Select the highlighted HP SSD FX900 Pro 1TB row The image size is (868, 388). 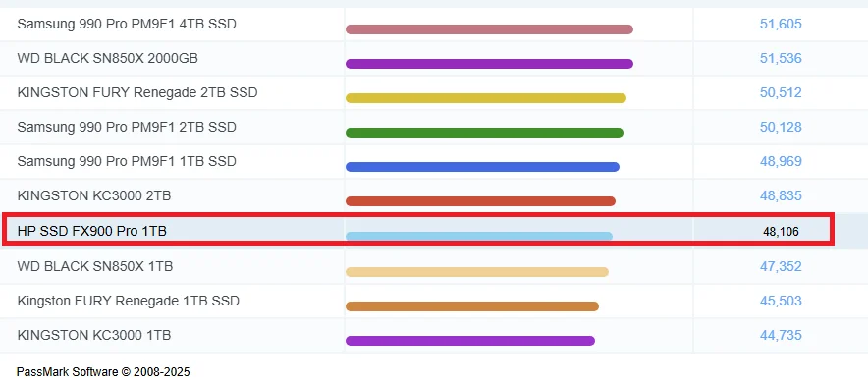point(418,230)
